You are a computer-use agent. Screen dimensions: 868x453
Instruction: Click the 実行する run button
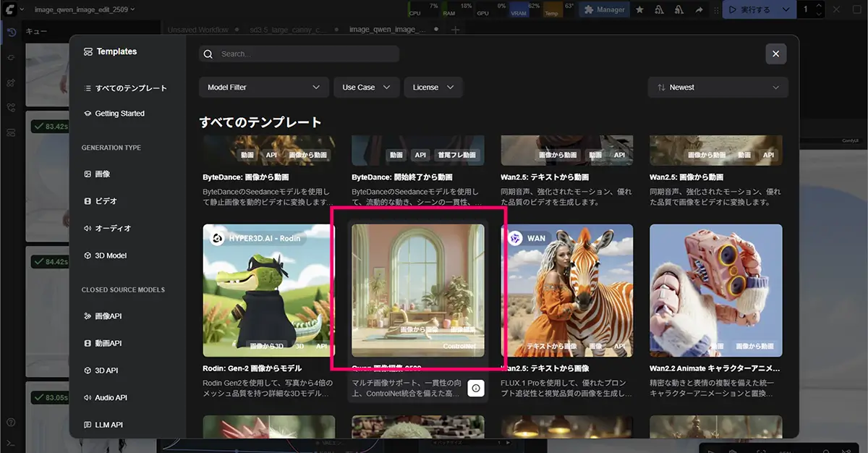tap(755, 9)
